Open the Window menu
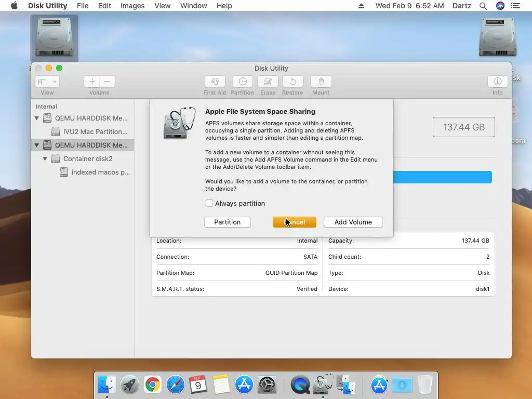 tap(193, 6)
